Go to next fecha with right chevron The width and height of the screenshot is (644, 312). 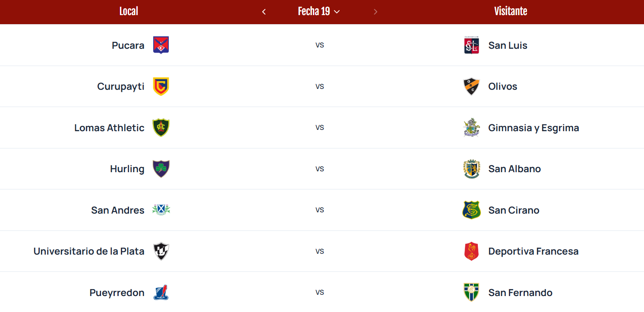click(x=376, y=12)
